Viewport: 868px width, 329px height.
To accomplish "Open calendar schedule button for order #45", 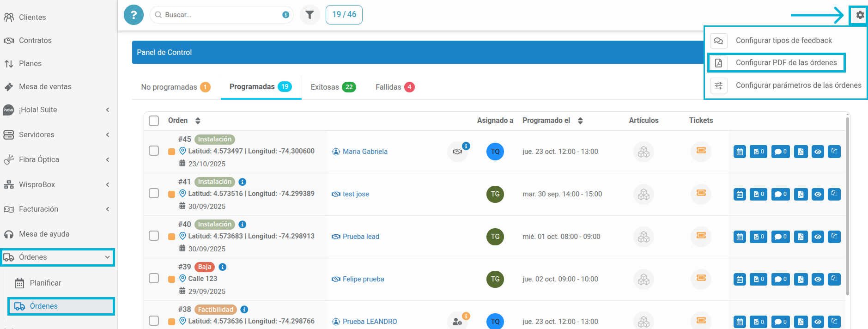I will click(740, 152).
